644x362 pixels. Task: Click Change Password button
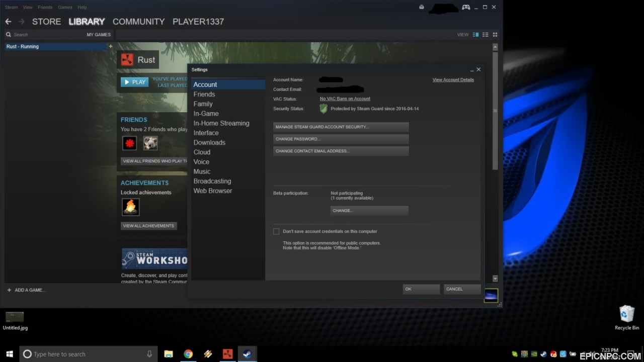click(x=341, y=139)
